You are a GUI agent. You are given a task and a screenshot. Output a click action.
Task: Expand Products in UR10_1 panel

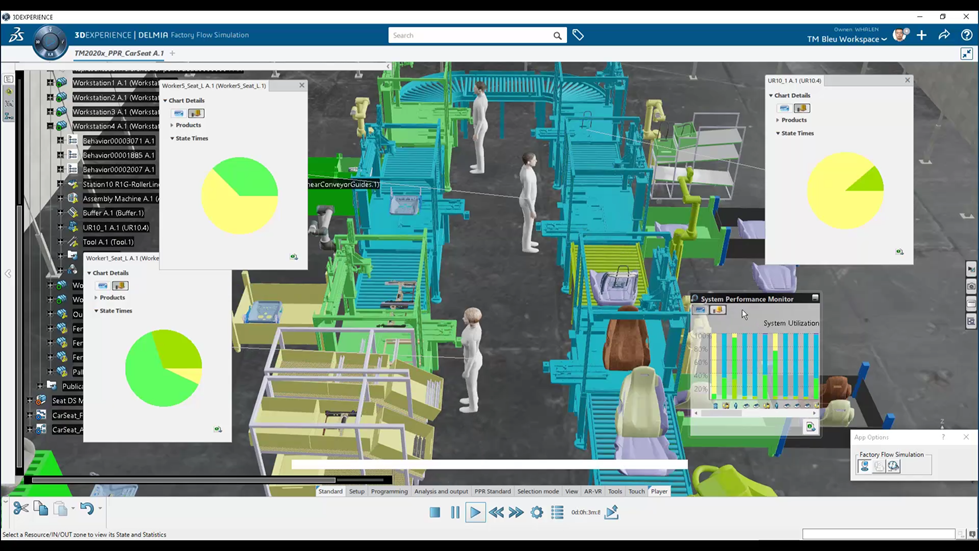click(x=778, y=120)
